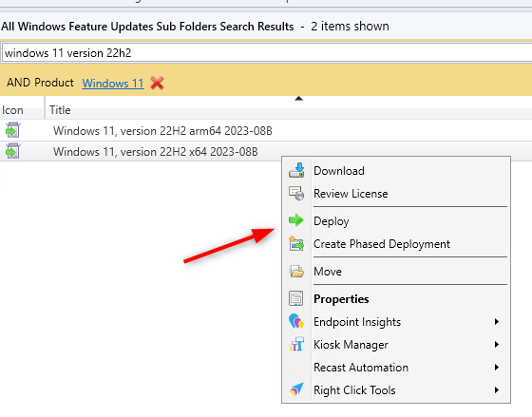Choose Review License menu entry
The width and height of the screenshot is (532, 417).
(x=396, y=194)
